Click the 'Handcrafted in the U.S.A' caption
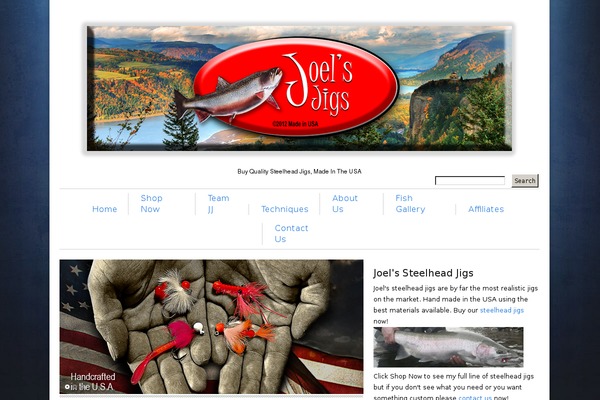This screenshot has height=400, width=600. pyautogui.click(x=93, y=382)
